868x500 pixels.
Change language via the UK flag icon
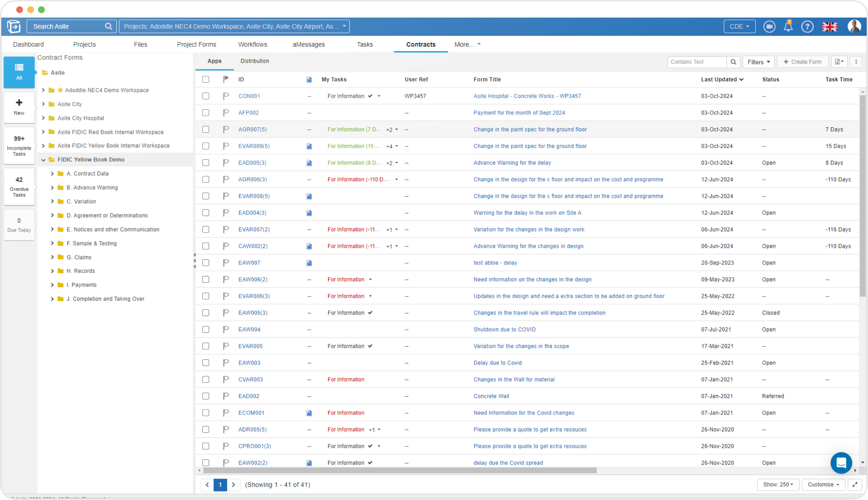pos(830,26)
